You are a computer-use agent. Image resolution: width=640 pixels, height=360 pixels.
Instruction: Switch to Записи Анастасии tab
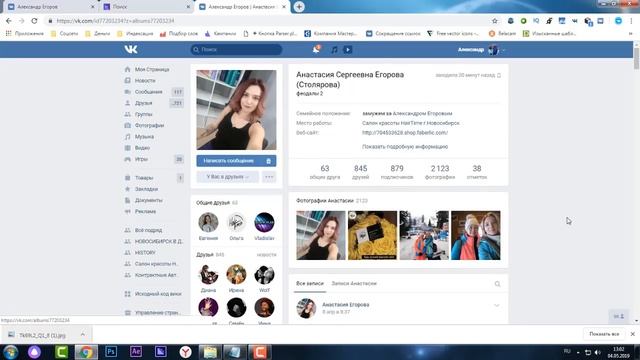click(x=354, y=283)
